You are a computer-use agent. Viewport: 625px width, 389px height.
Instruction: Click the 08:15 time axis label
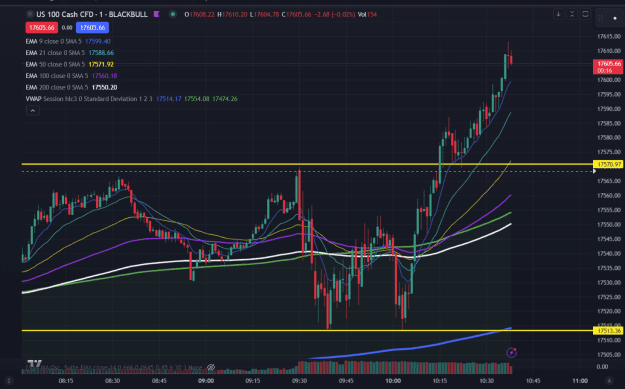(66, 381)
